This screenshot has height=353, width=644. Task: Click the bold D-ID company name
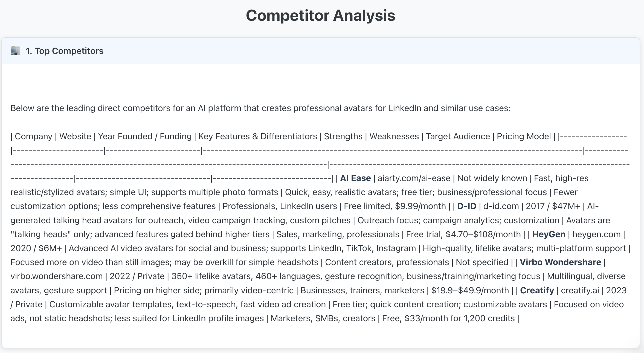467,206
